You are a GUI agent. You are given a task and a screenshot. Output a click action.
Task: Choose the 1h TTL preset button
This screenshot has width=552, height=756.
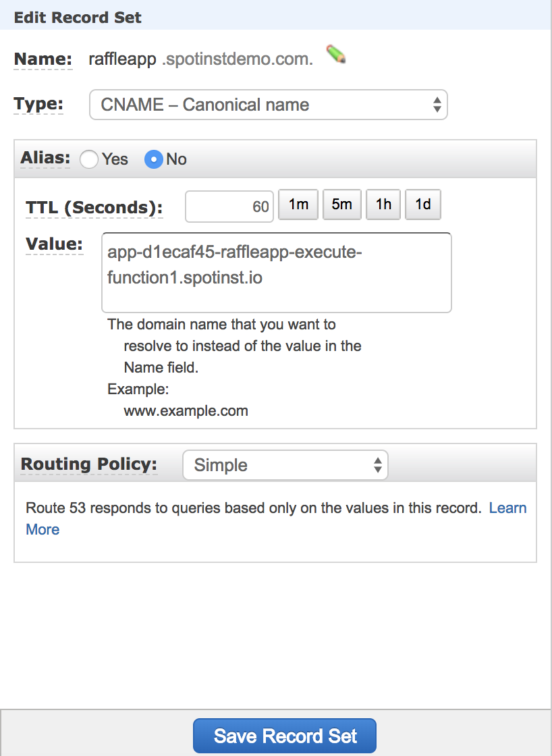click(383, 205)
